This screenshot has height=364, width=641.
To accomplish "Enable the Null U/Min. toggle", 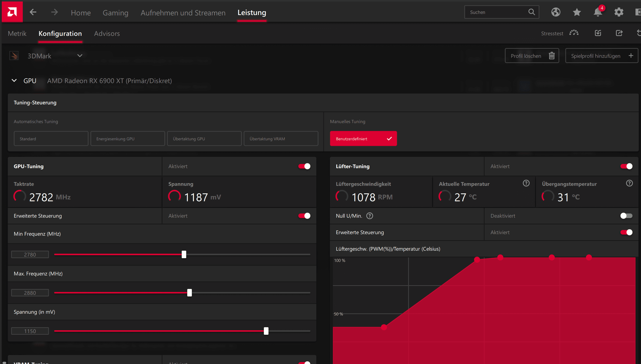I will (x=626, y=216).
